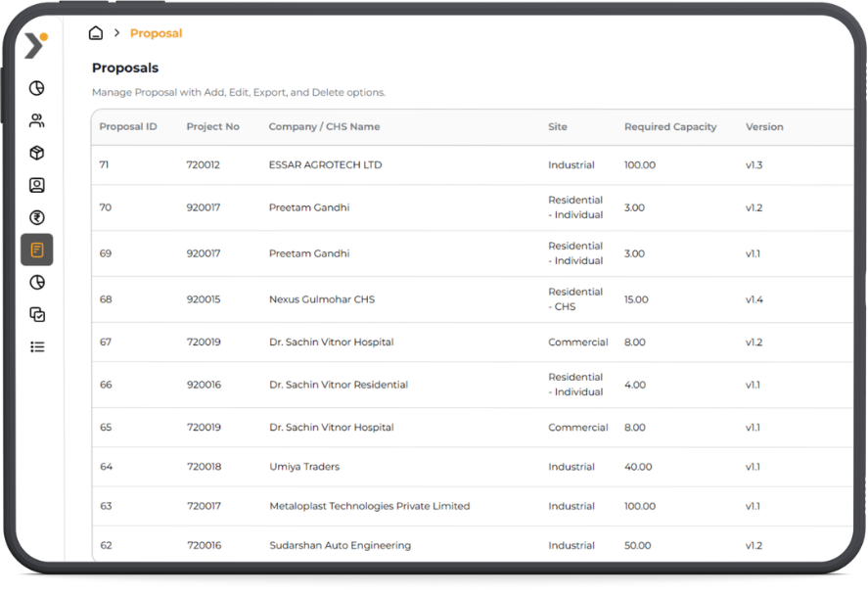This screenshot has width=868, height=593.
Task: Select the package box icon in the sidebar
Action: (37, 153)
